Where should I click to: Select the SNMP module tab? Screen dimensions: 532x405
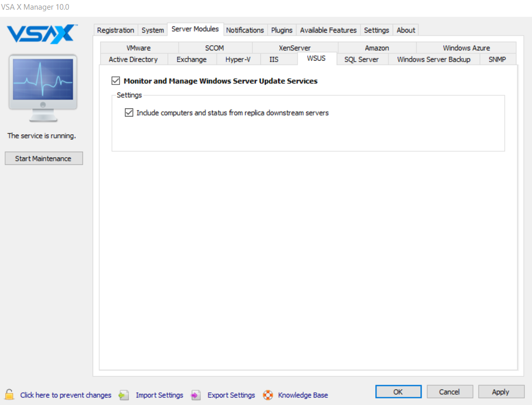coord(497,60)
